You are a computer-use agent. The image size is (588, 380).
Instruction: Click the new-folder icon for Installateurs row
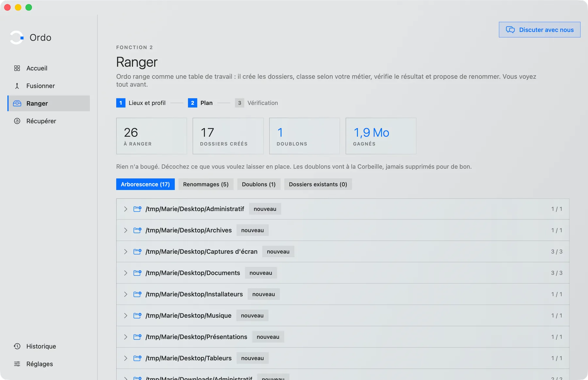137,294
